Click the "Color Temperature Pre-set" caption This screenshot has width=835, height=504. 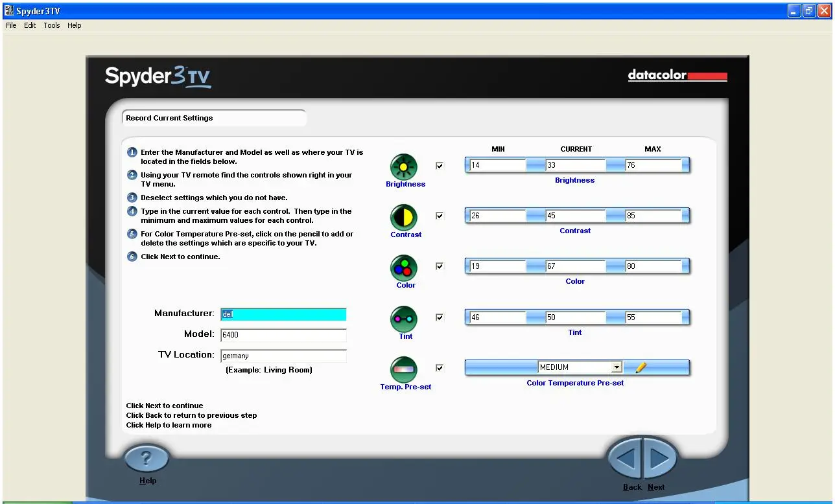pos(575,383)
